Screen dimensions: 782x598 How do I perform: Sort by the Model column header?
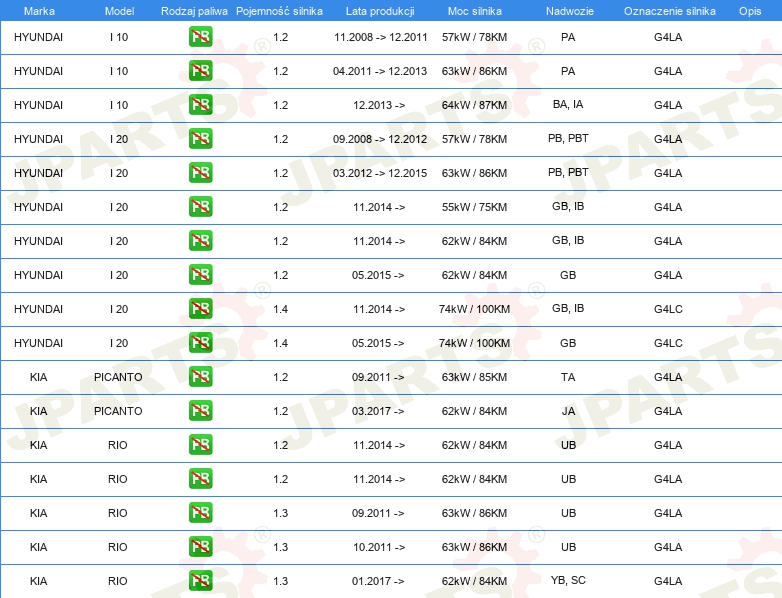coord(119,11)
